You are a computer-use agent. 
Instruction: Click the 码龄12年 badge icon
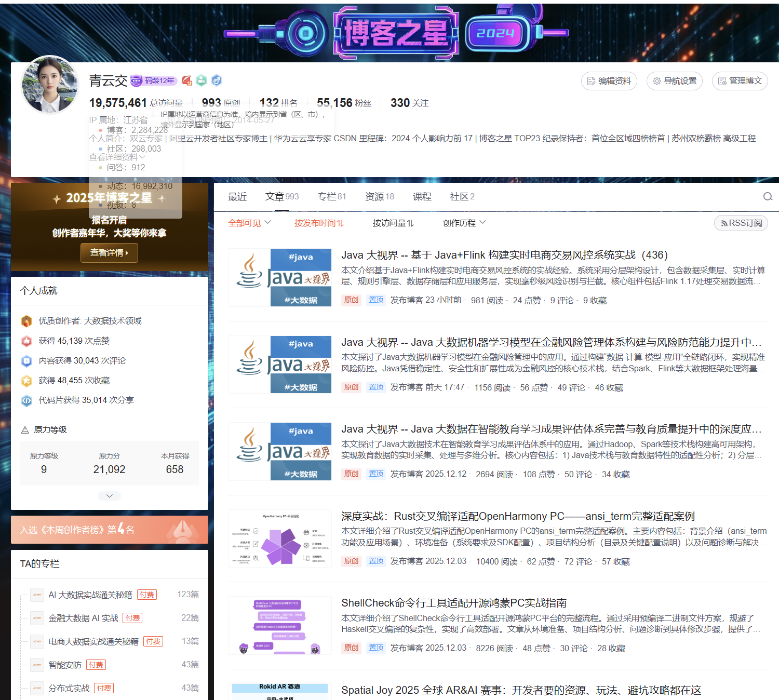tap(154, 80)
